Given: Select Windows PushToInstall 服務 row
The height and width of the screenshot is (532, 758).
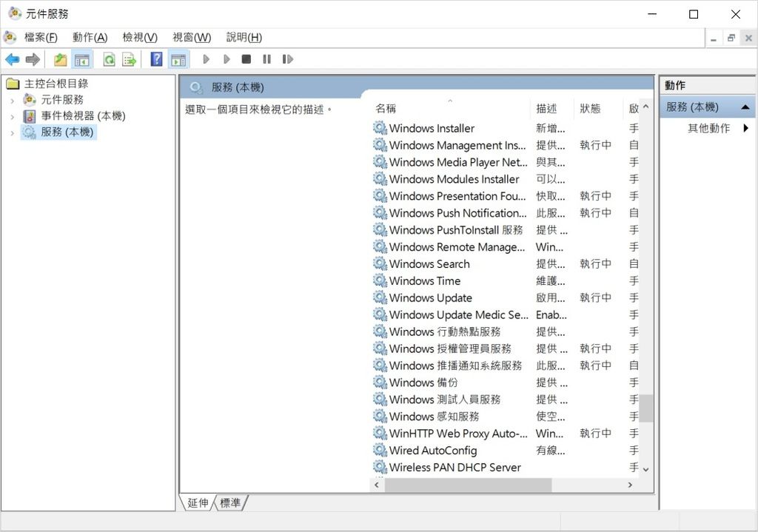Looking at the screenshot, I should coord(506,229).
